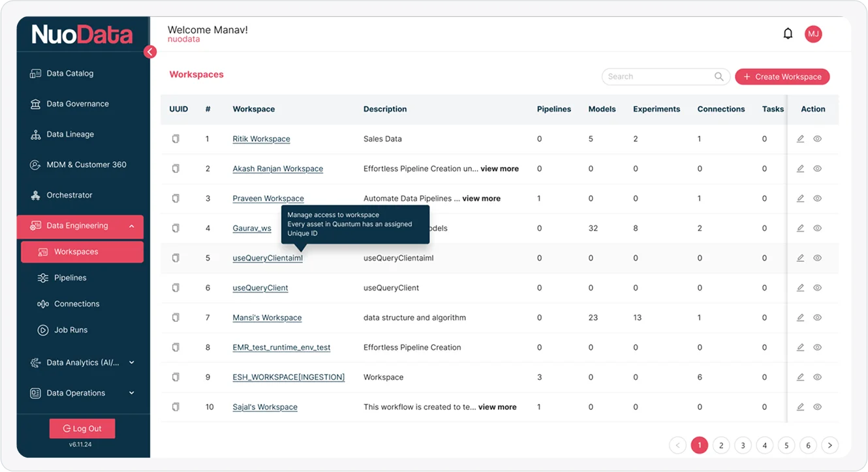Copy UUID for ESH_WORKSPACE[INGESTION]
Viewport: 868px width, 472px height.
pyautogui.click(x=175, y=377)
